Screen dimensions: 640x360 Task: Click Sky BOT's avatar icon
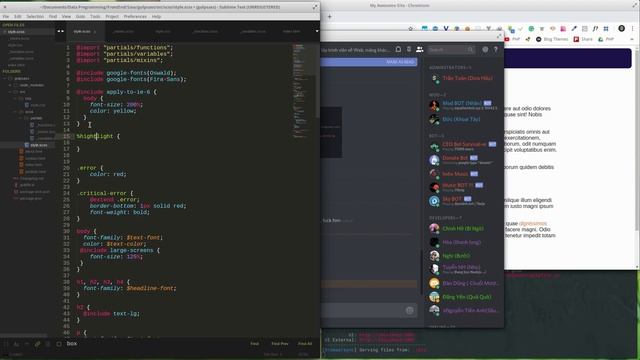434,201
